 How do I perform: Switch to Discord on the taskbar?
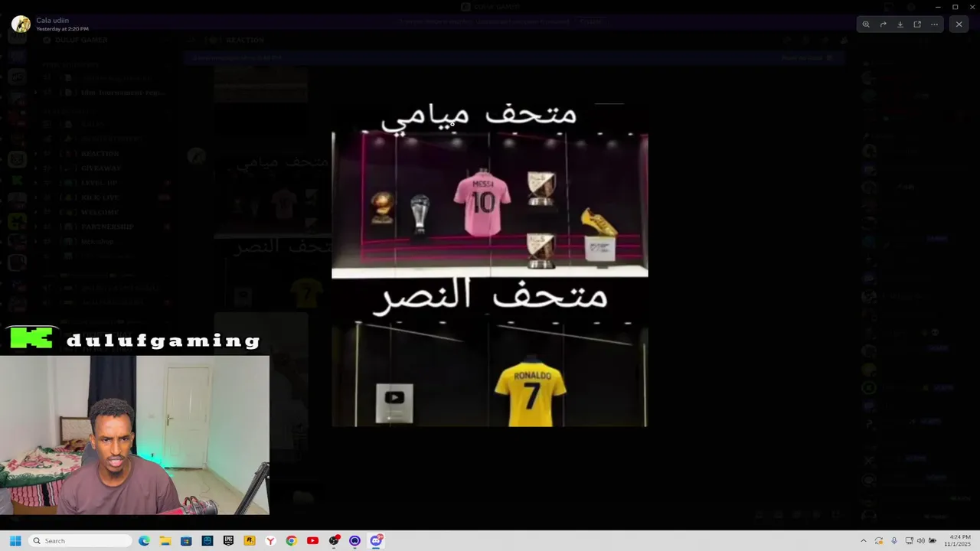click(376, 540)
